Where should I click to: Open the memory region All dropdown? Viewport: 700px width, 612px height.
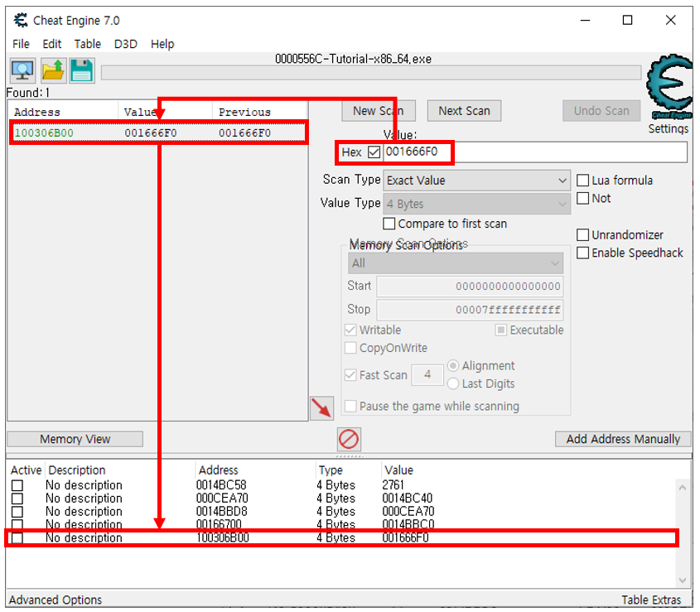pos(456,263)
